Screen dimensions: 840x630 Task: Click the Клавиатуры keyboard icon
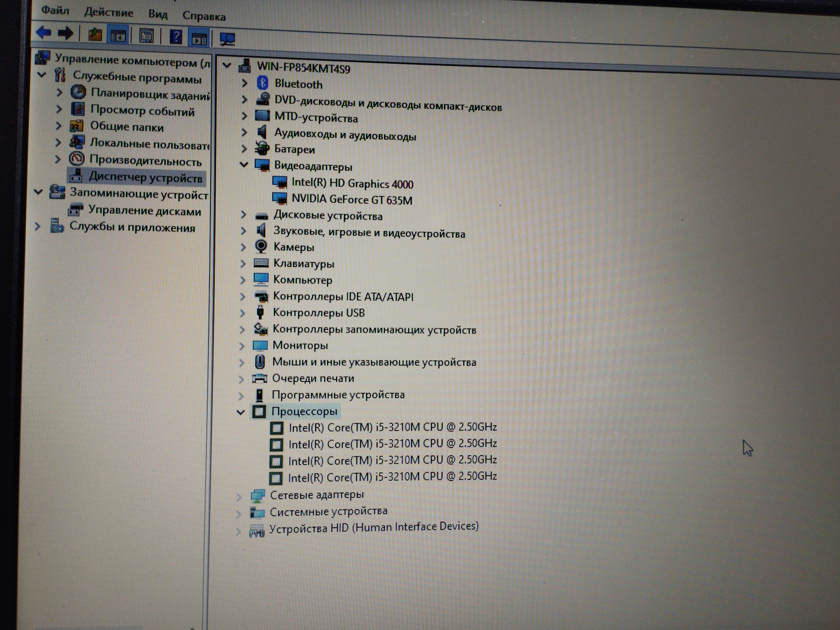pyautogui.click(x=261, y=262)
